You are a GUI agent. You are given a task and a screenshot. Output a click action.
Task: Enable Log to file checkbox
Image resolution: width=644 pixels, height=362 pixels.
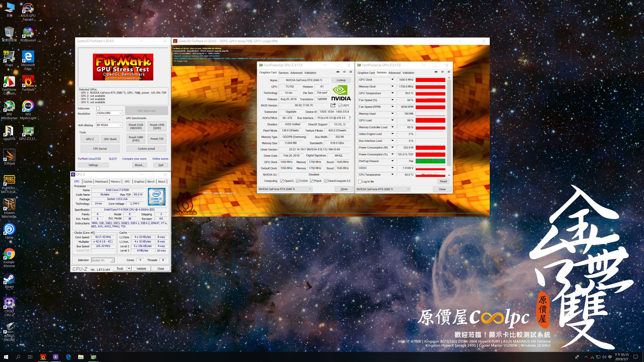(x=360, y=182)
